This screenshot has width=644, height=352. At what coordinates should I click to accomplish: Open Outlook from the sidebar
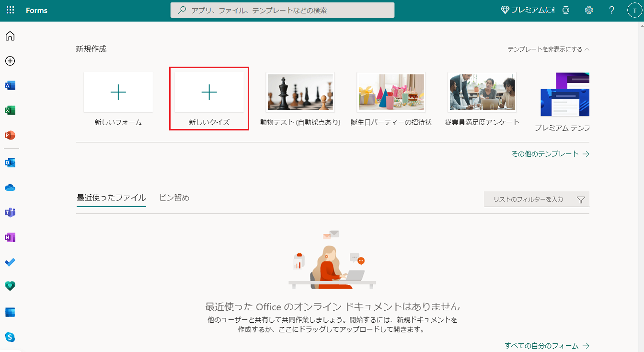(x=10, y=163)
